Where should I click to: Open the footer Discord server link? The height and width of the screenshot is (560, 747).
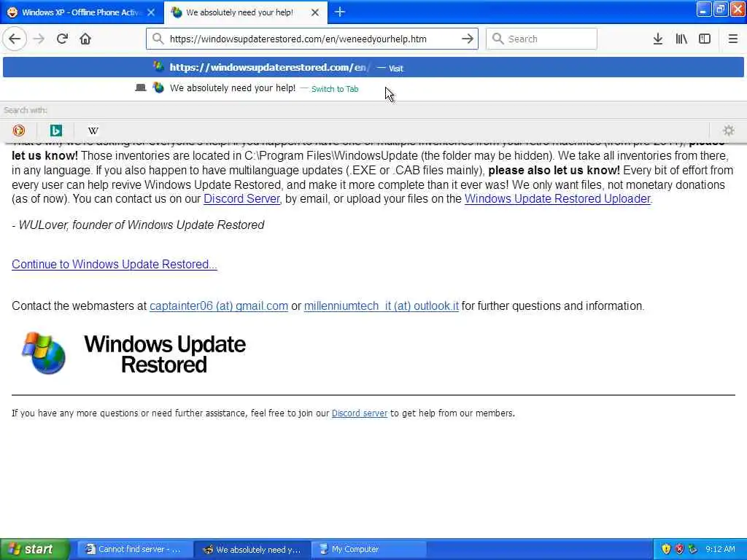tap(359, 413)
